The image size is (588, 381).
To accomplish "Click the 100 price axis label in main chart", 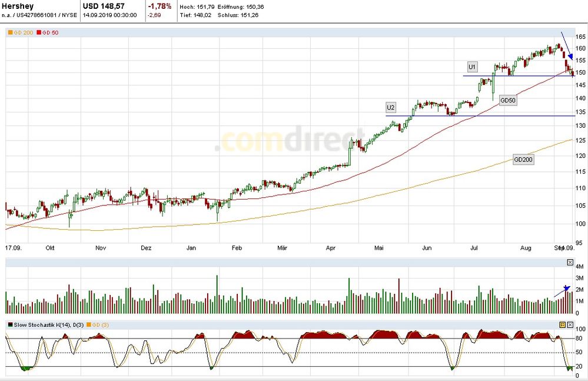I will (x=580, y=224).
